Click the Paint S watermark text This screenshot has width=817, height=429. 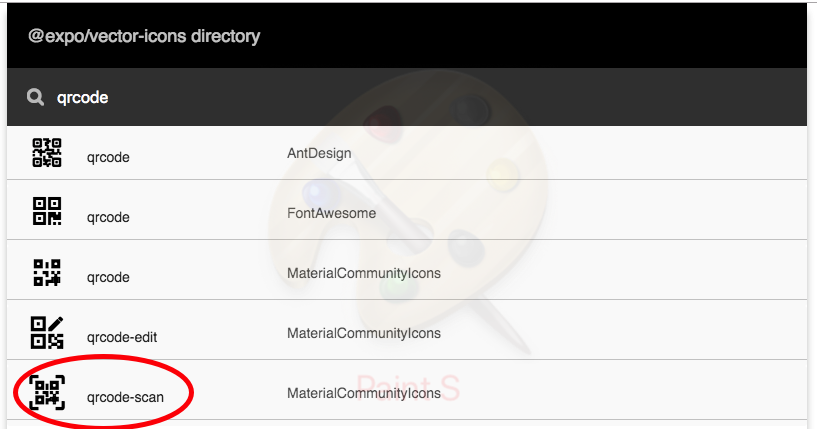[x=408, y=388]
